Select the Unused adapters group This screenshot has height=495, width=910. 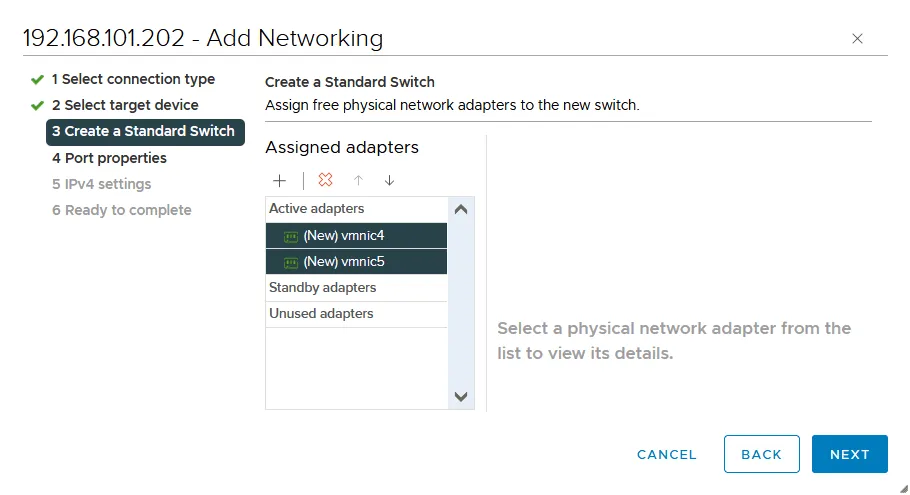(x=321, y=314)
